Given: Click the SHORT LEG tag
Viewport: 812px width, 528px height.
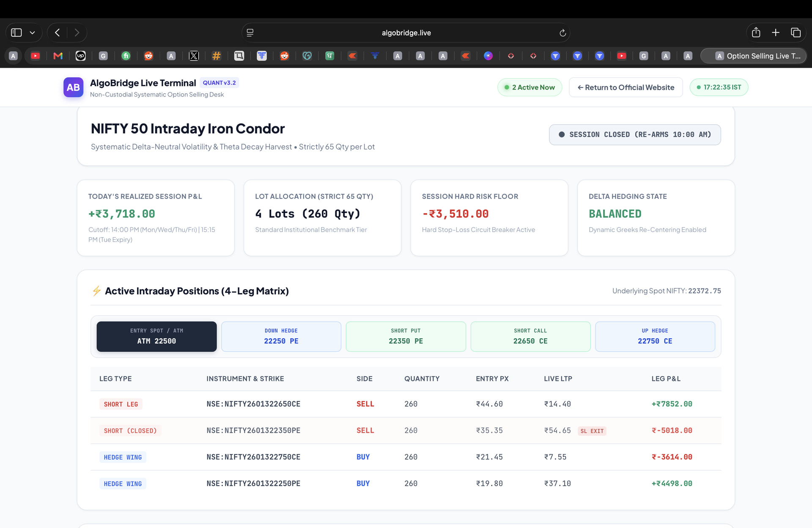Looking at the screenshot, I should coord(121,404).
